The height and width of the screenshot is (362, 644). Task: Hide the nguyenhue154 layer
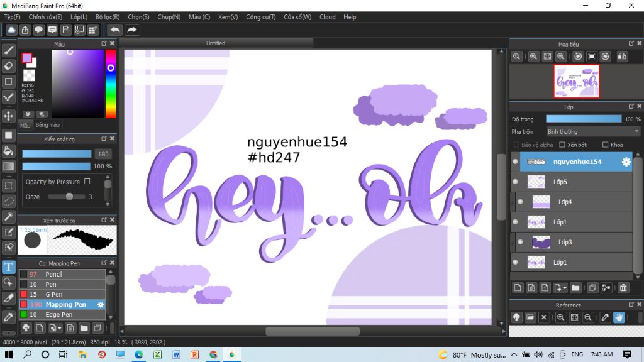coord(515,162)
